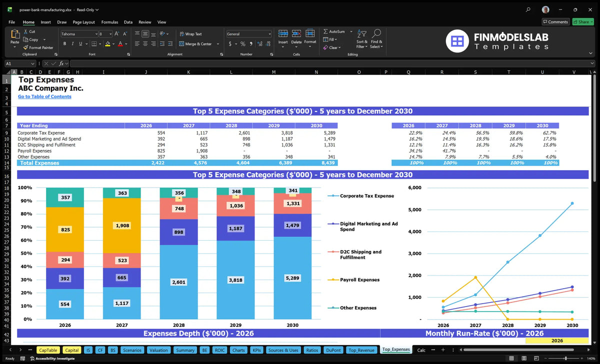The height and width of the screenshot is (364, 600).
Task: Switch to the Review ribbon tab
Action: tap(145, 22)
